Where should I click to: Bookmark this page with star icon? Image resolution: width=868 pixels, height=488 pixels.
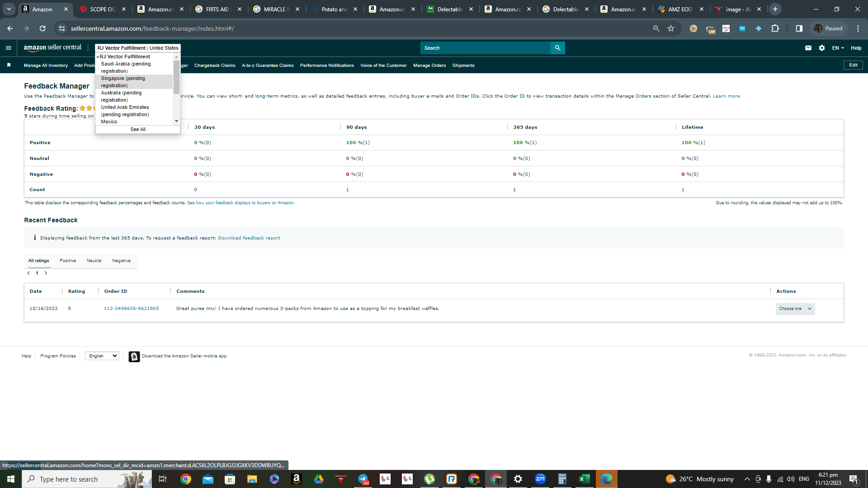tap(671, 28)
